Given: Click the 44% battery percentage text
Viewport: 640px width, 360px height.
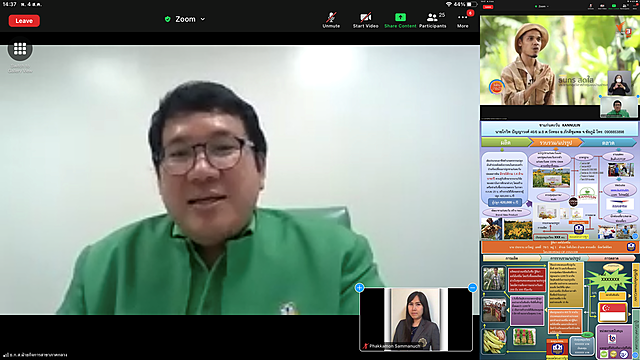Looking at the screenshot, I should click(460, 4).
